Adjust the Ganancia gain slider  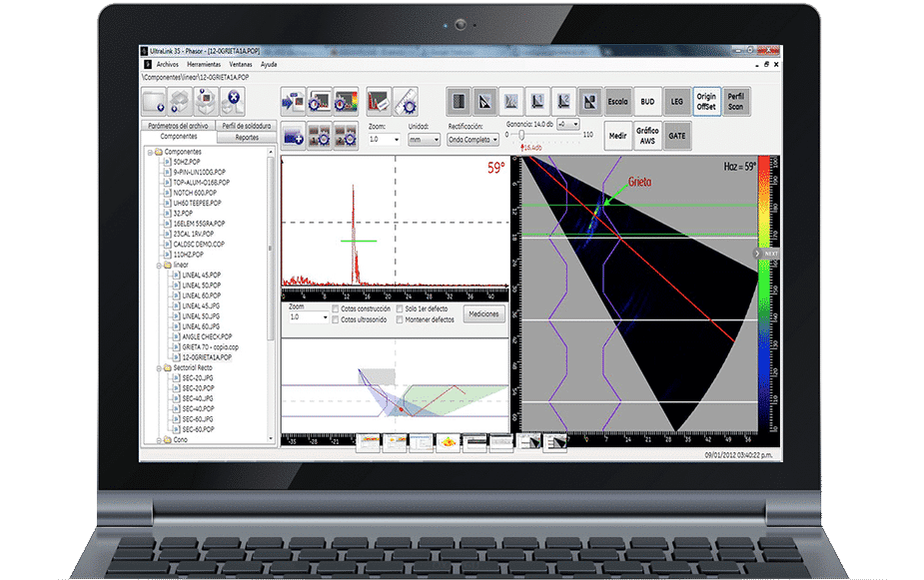[521, 134]
